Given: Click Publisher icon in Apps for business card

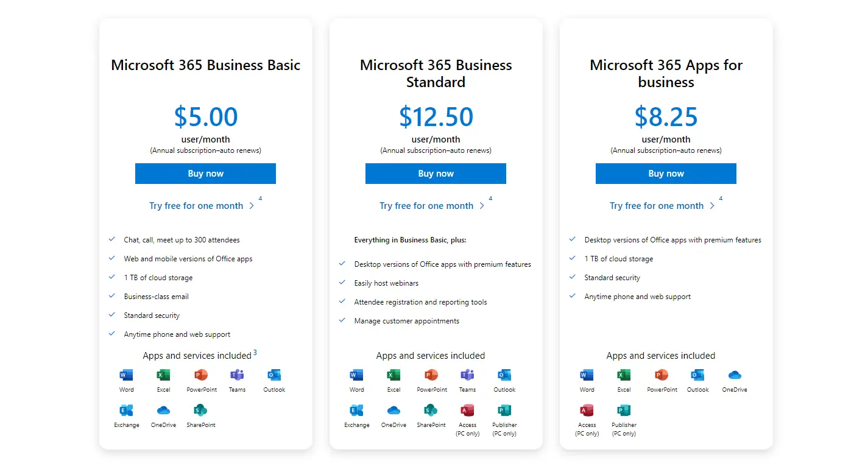Looking at the screenshot, I should tap(624, 410).
